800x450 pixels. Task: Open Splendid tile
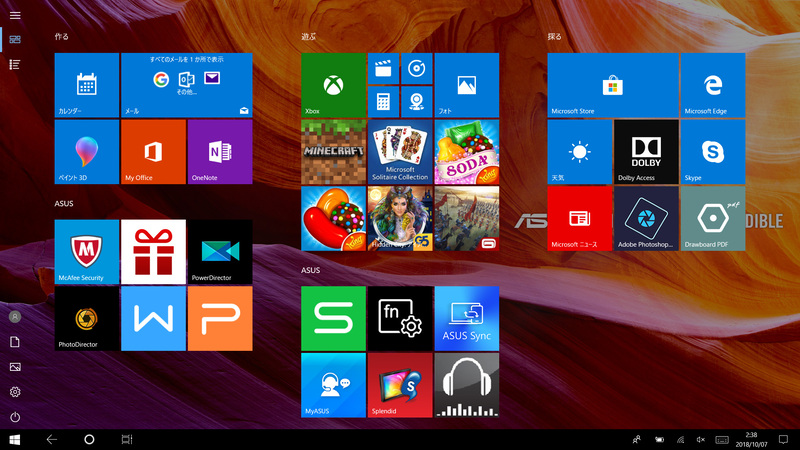click(x=400, y=385)
